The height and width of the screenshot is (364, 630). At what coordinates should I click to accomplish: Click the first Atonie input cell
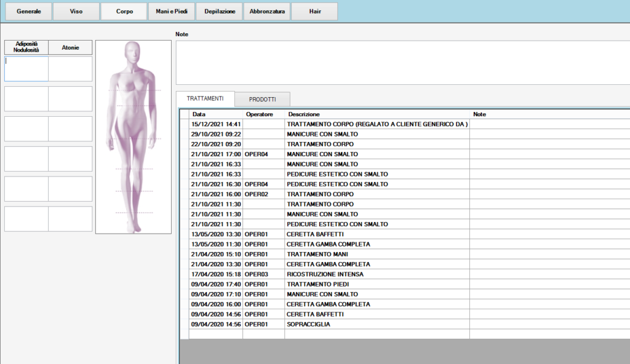point(70,69)
